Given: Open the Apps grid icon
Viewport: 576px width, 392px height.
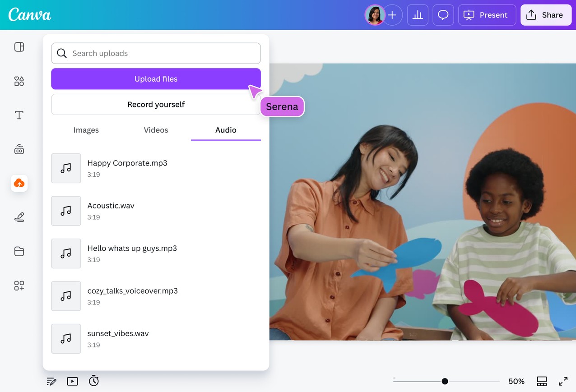Looking at the screenshot, I should click(19, 286).
